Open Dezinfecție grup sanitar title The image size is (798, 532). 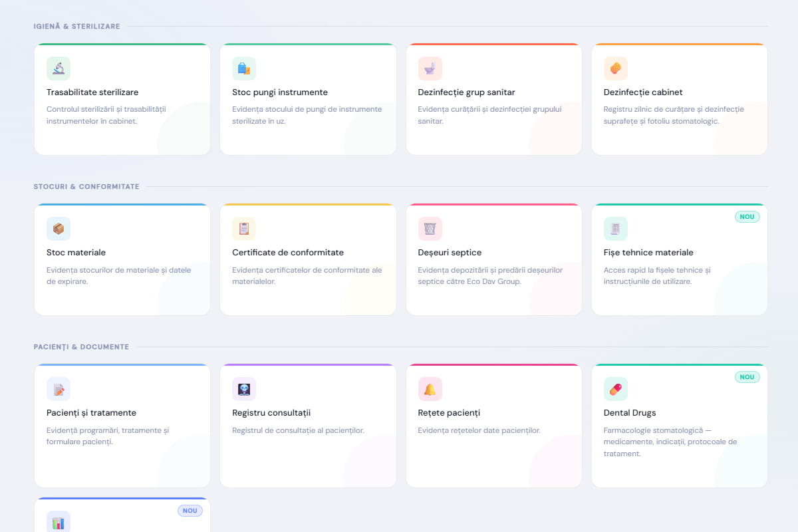tap(467, 92)
